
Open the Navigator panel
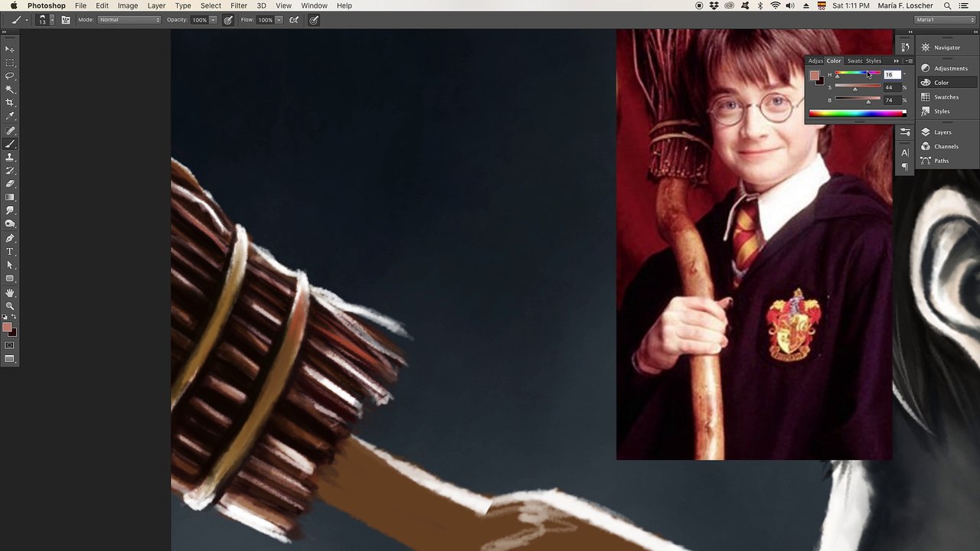pyautogui.click(x=947, y=47)
